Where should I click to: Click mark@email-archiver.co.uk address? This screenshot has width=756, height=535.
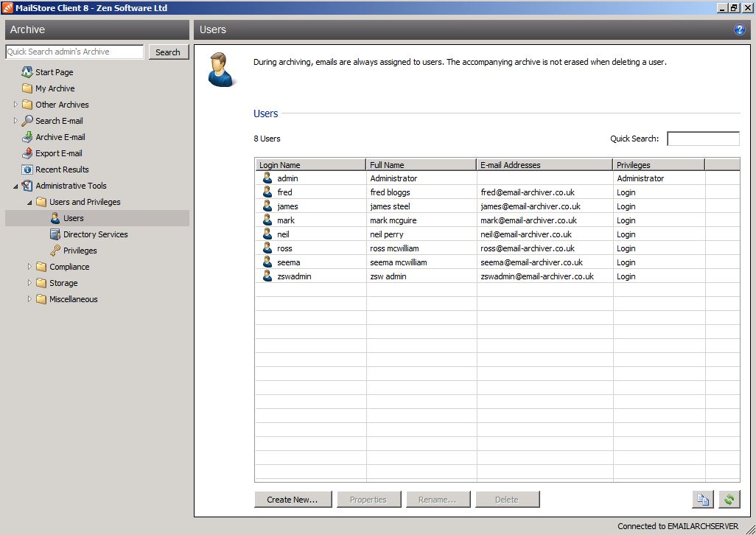tap(528, 220)
